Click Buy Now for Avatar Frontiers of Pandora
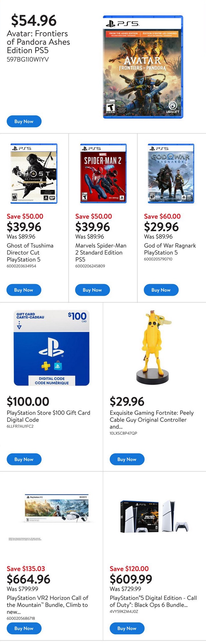Image resolution: width=206 pixels, height=644 pixels. 24,121
